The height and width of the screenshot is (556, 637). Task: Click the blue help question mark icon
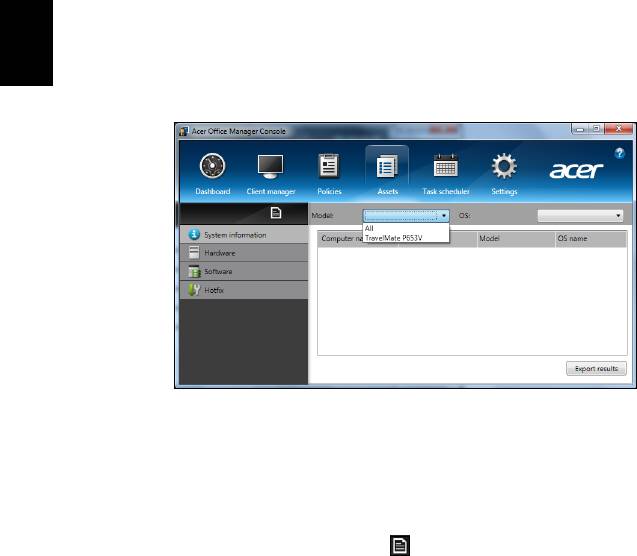(619, 154)
